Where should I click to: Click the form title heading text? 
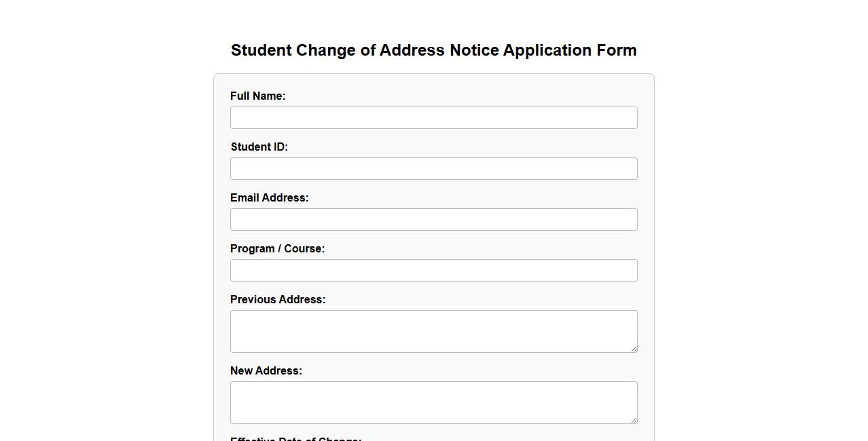pyautogui.click(x=433, y=50)
